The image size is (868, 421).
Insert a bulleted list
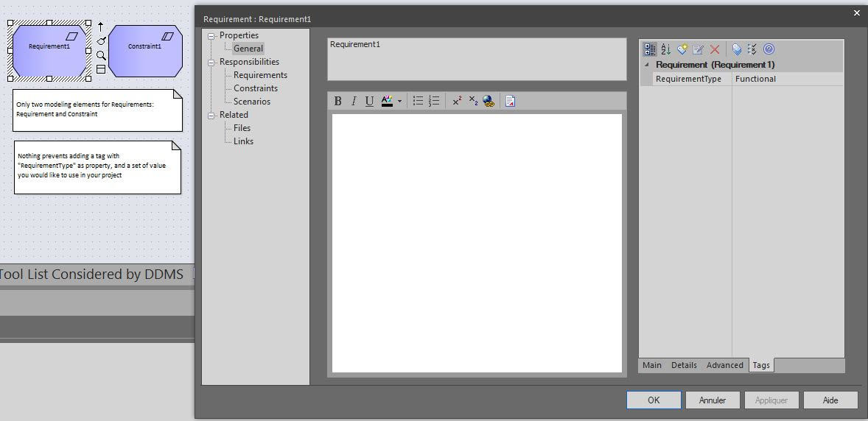pyautogui.click(x=418, y=101)
